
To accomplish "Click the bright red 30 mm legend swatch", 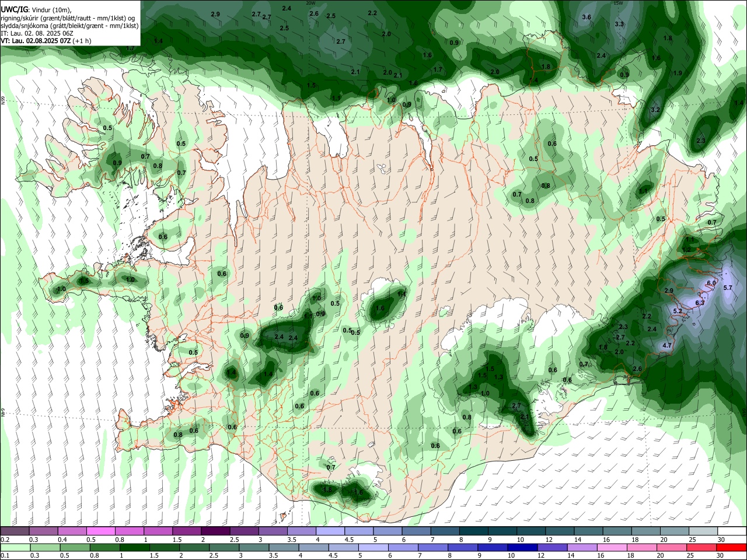I will 732,548.
